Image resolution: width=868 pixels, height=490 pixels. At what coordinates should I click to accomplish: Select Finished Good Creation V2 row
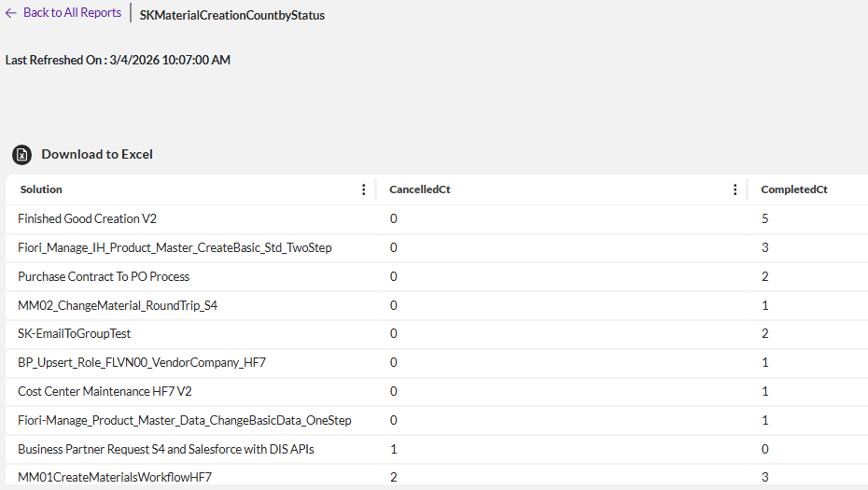pos(88,219)
